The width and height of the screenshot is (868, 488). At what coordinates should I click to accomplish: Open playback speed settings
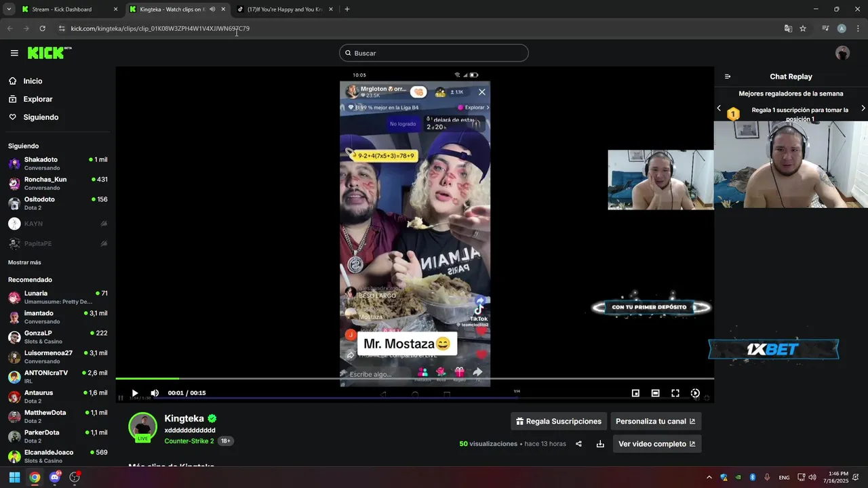pos(695,393)
